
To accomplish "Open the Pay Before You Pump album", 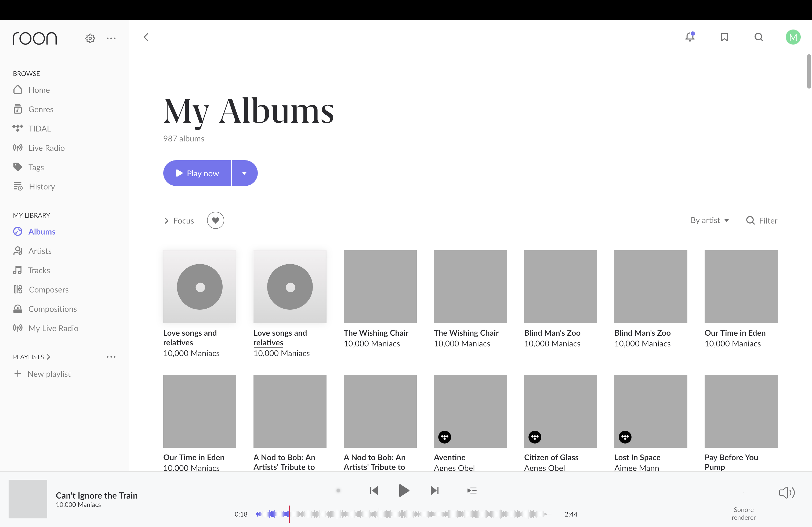I will pyautogui.click(x=741, y=411).
